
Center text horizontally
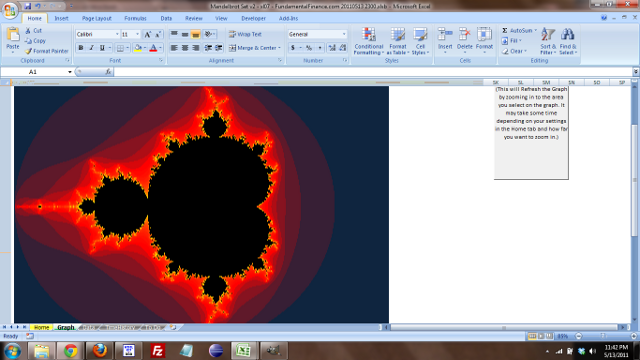tap(185, 48)
